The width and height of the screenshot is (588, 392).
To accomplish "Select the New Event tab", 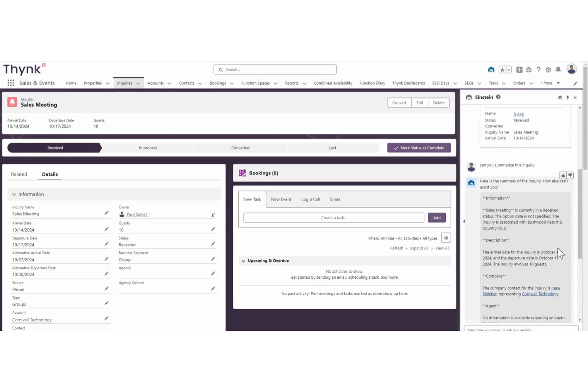I will 281,199.
